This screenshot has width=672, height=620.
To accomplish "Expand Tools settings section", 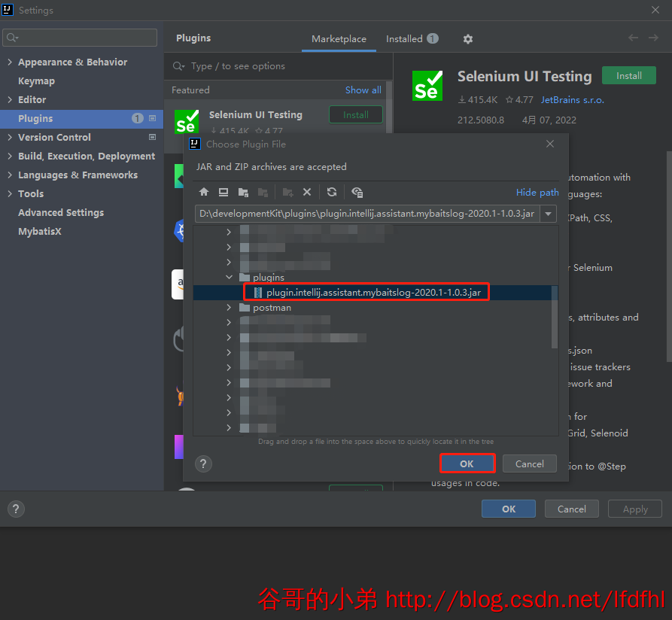I will [10, 193].
